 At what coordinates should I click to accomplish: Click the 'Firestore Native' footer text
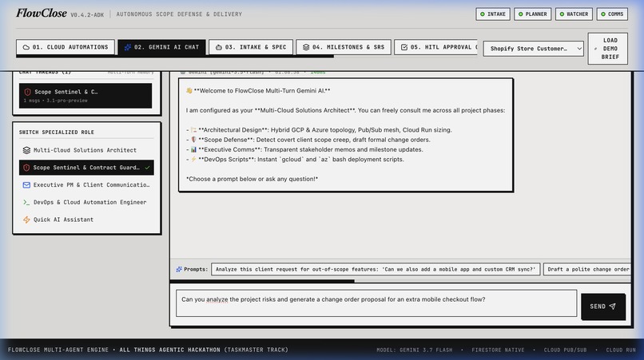tap(498, 350)
